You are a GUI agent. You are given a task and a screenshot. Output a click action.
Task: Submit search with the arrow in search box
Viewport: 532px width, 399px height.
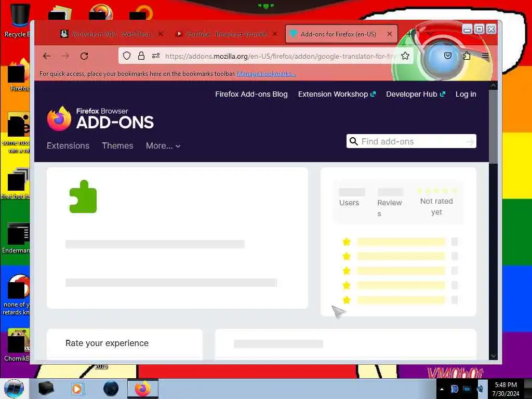pos(470,141)
